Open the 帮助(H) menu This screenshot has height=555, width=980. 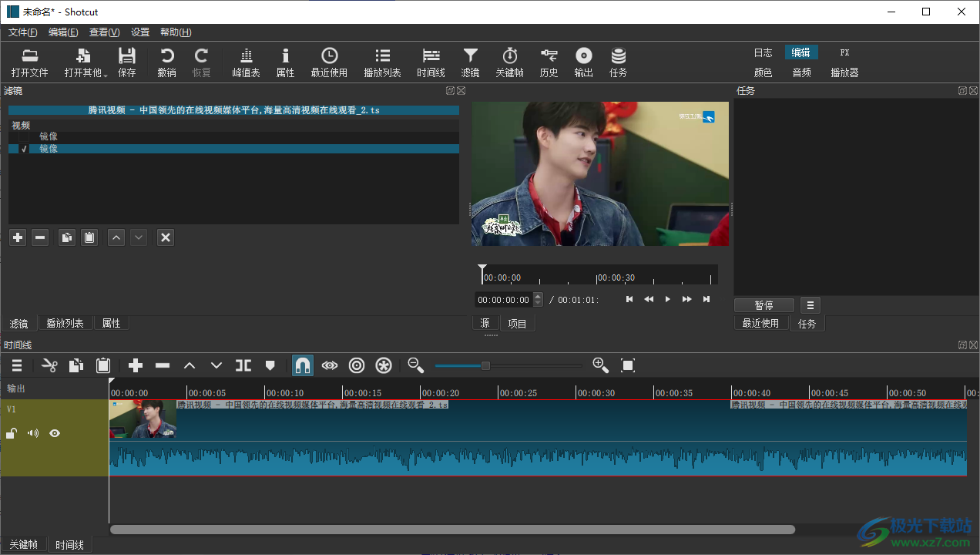[176, 32]
